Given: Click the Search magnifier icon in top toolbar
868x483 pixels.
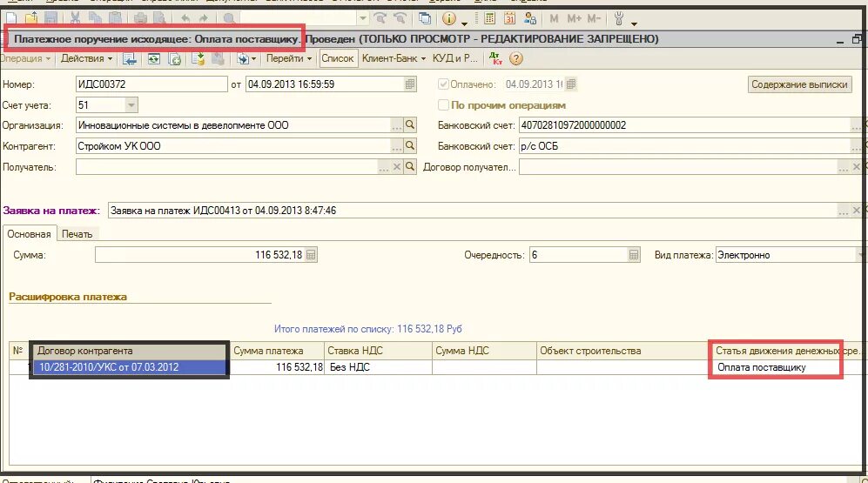Looking at the screenshot, I should click(228, 18).
